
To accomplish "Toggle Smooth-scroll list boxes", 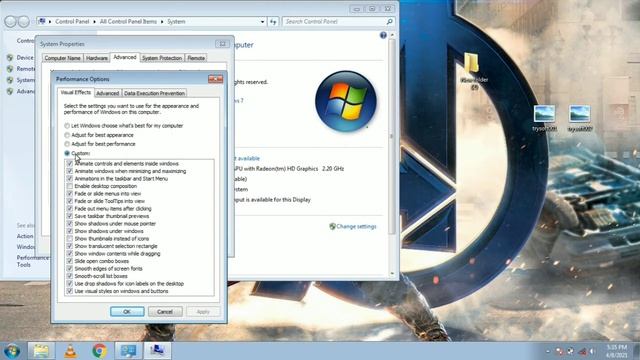I will [x=70, y=276].
